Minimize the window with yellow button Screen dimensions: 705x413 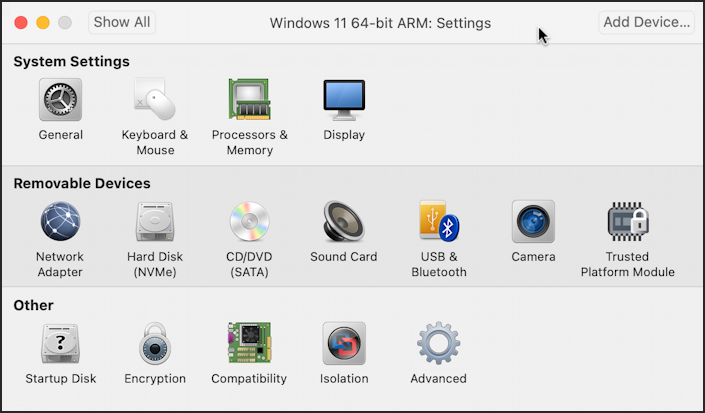click(x=43, y=22)
